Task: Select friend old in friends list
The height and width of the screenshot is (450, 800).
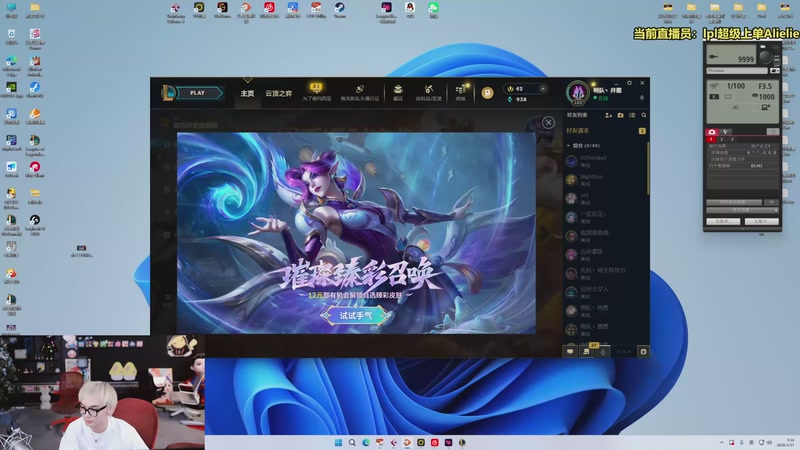Action: click(x=606, y=198)
